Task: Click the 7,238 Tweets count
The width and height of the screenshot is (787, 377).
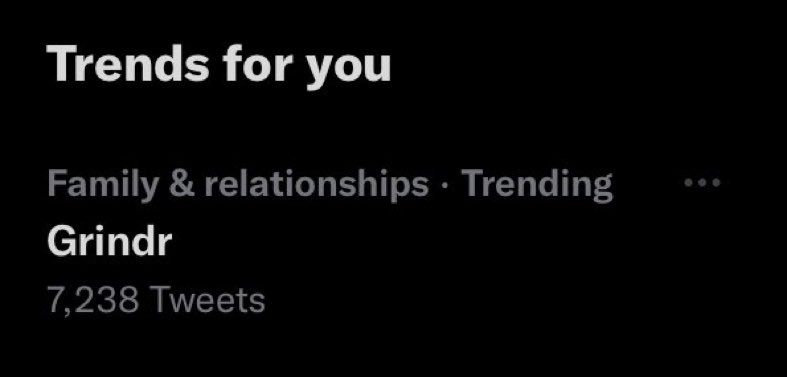Action: pos(156,300)
